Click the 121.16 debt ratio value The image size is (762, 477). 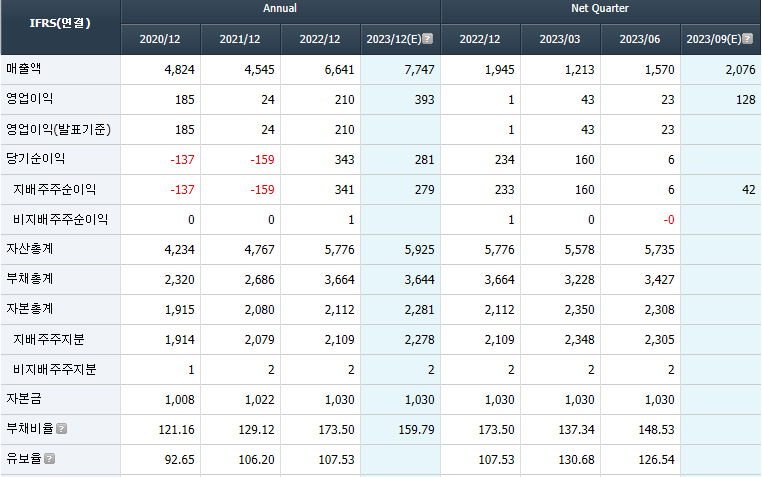pos(176,429)
